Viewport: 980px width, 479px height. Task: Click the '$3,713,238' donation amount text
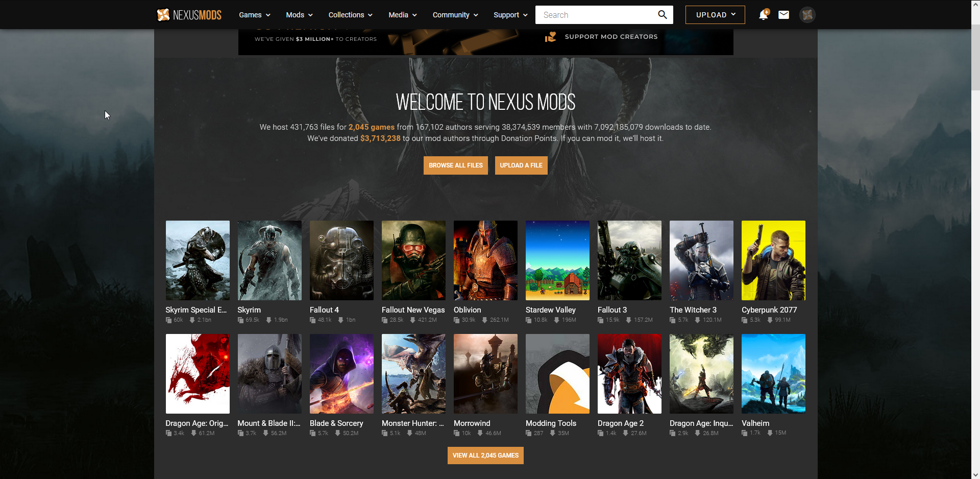tap(380, 138)
